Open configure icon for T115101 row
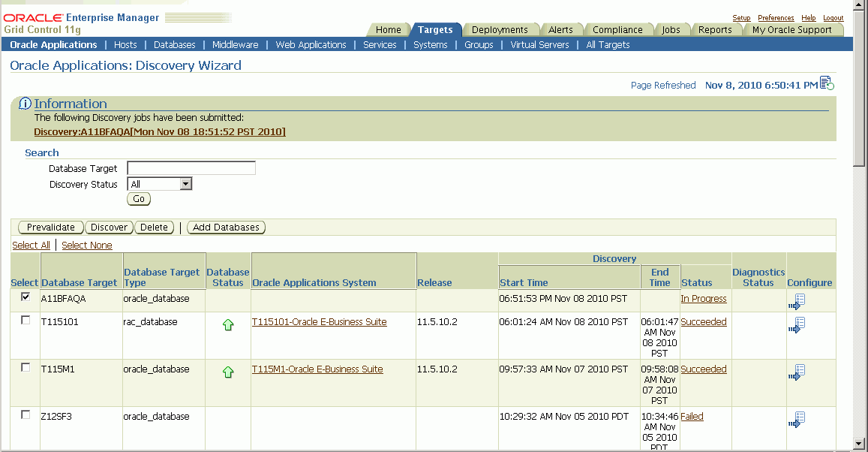The height and width of the screenshot is (452, 868). coord(797,325)
